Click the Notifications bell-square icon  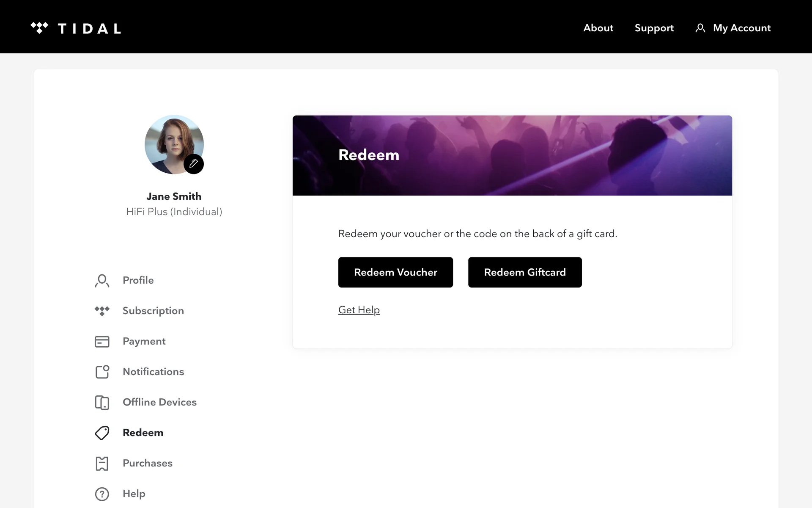coord(102,372)
